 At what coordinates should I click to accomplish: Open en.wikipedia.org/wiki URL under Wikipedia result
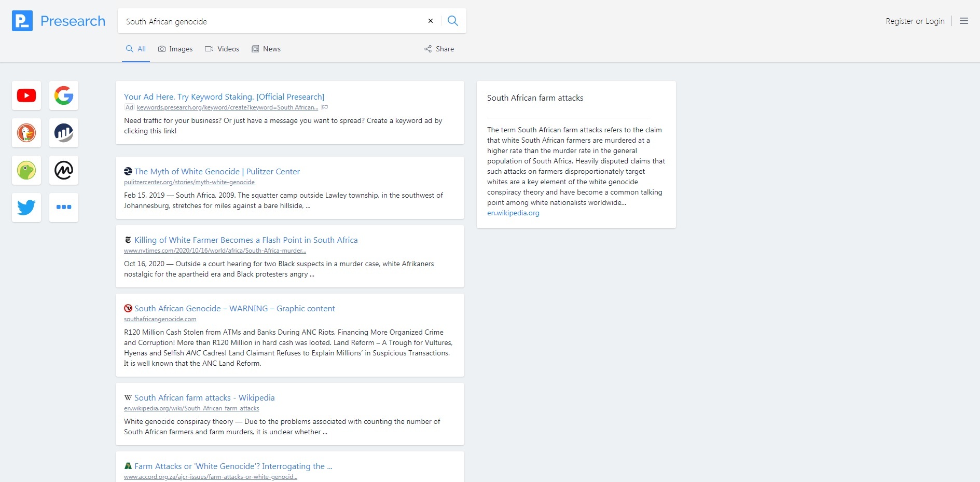191,408
